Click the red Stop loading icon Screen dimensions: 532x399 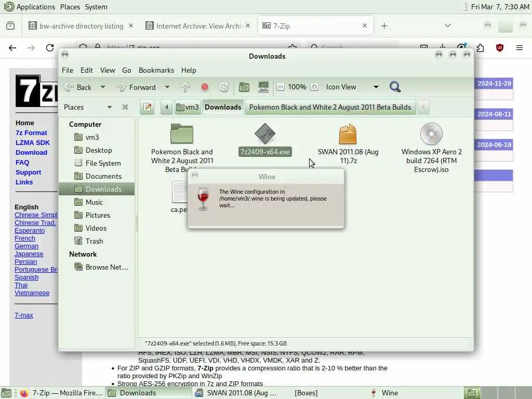205,87
